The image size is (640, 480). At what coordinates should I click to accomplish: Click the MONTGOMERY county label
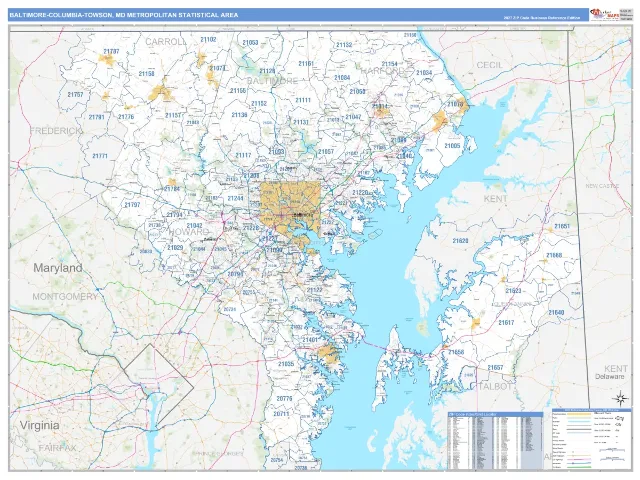coord(65,297)
